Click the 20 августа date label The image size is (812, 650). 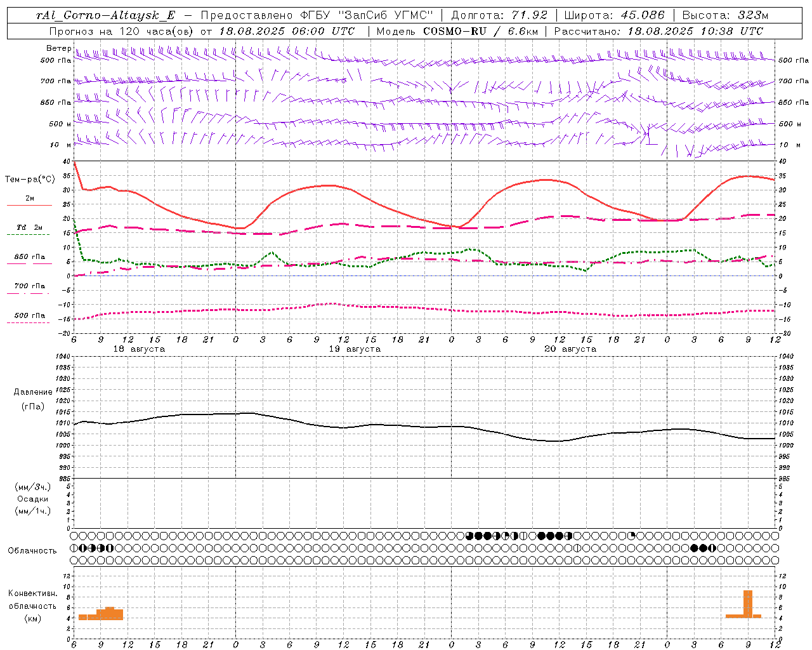[x=570, y=349]
